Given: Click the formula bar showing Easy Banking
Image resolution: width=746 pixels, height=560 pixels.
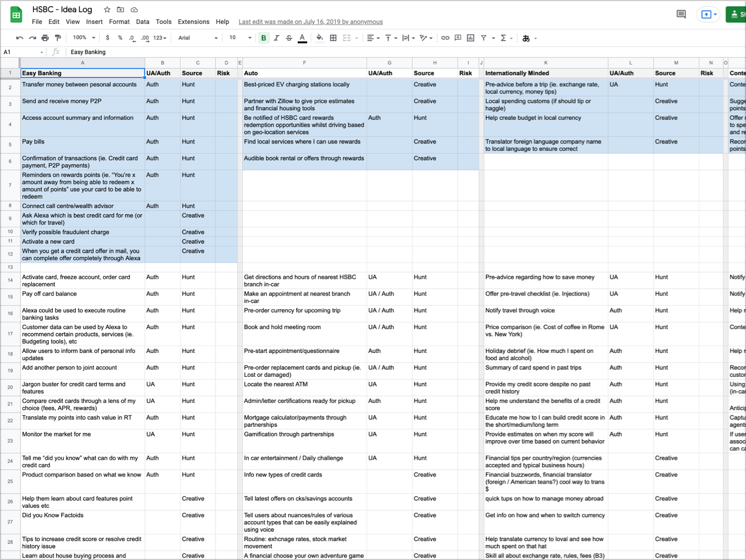Looking at the screenshot, I should pyautogui.click(x=406, y=52).
